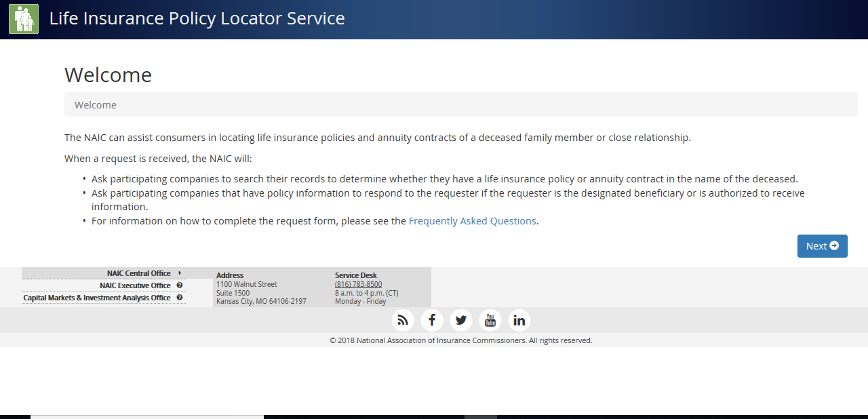Open the Frequently Asked Questions link
Viewport: 868px width, 419px height.
[472, 220]
